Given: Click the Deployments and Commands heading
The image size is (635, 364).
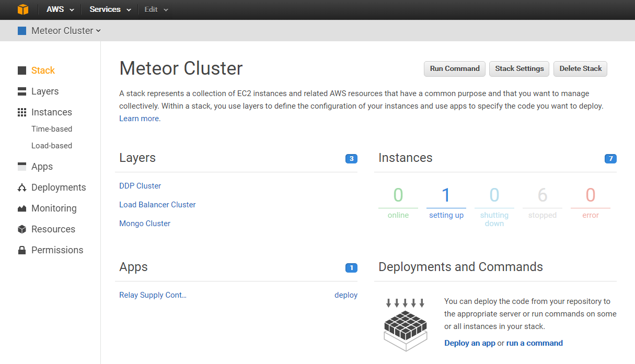Looking at the screenshot, I should point(460,267).
